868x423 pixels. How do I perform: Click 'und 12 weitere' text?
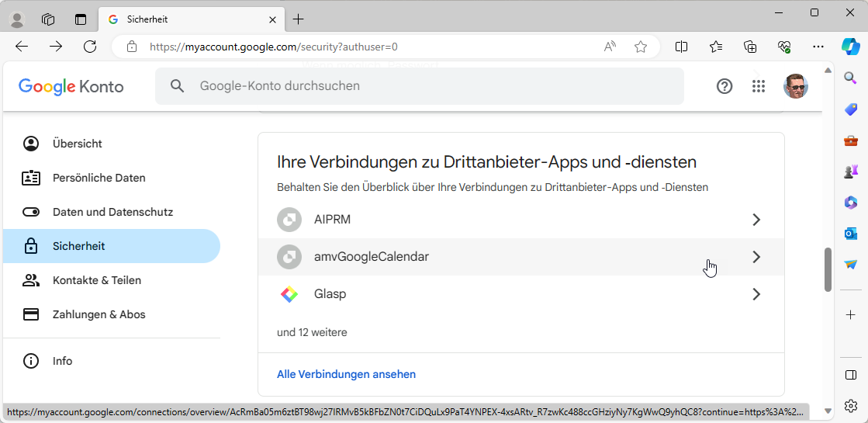pyautogui.click(x=312, y=333)
